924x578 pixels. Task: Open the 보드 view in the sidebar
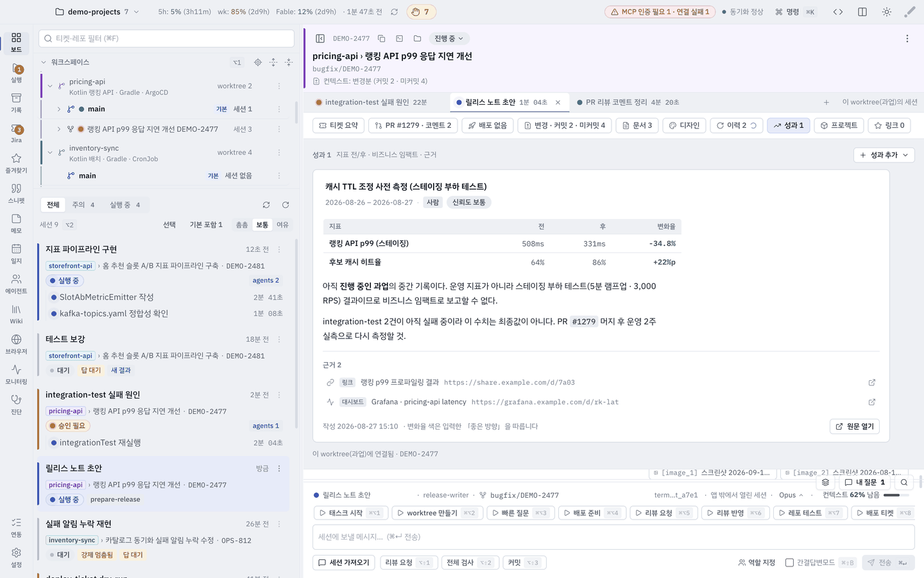tap(16, 42)
